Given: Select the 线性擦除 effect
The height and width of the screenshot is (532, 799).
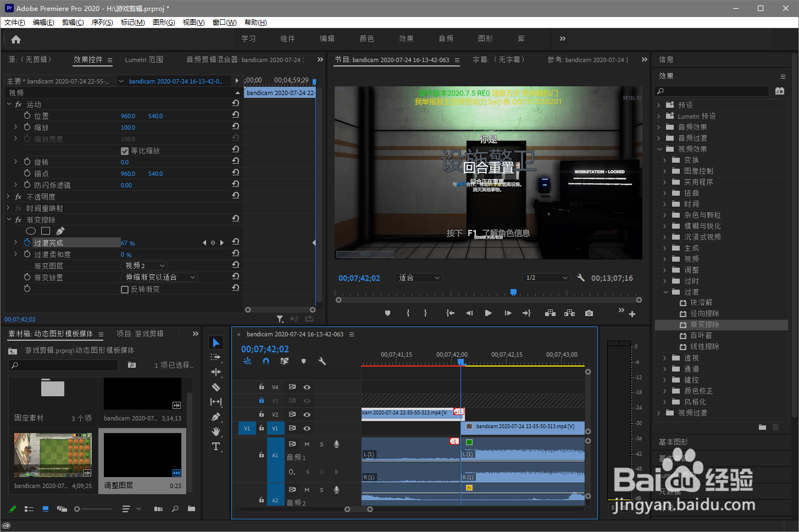Looking at the screenshot, I should pos(704,346).
